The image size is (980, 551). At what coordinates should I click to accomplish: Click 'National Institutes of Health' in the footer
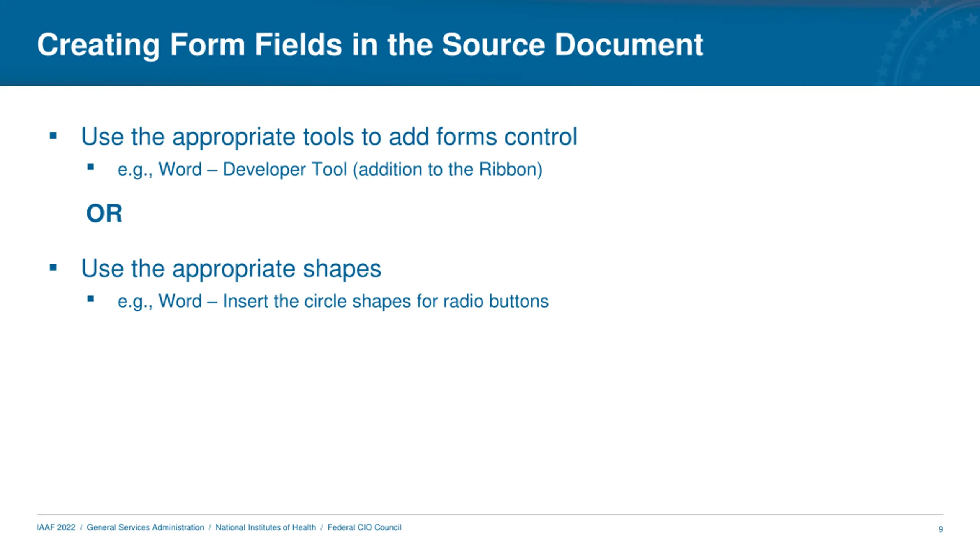(266, 527)
